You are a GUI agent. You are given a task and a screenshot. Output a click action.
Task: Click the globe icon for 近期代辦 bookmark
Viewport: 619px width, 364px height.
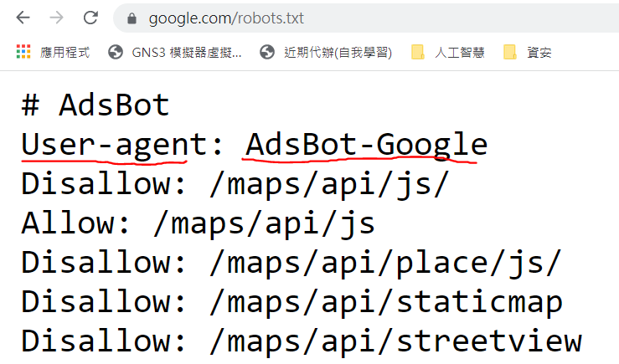click(x=267, y=52)
